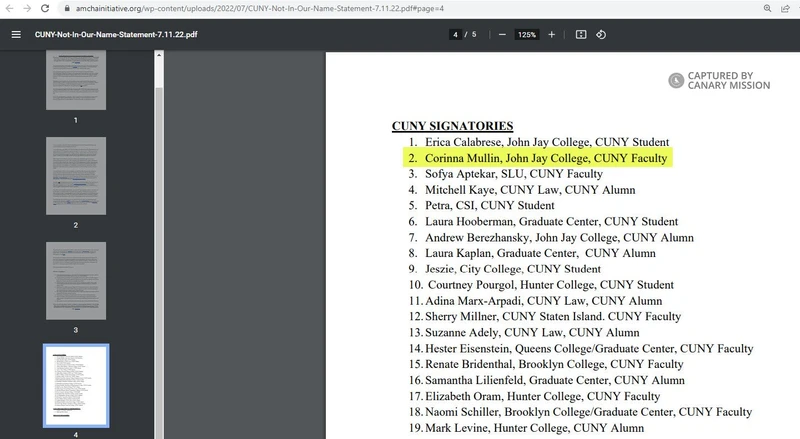Click the Jeszie, City College line

pos(505,269)
